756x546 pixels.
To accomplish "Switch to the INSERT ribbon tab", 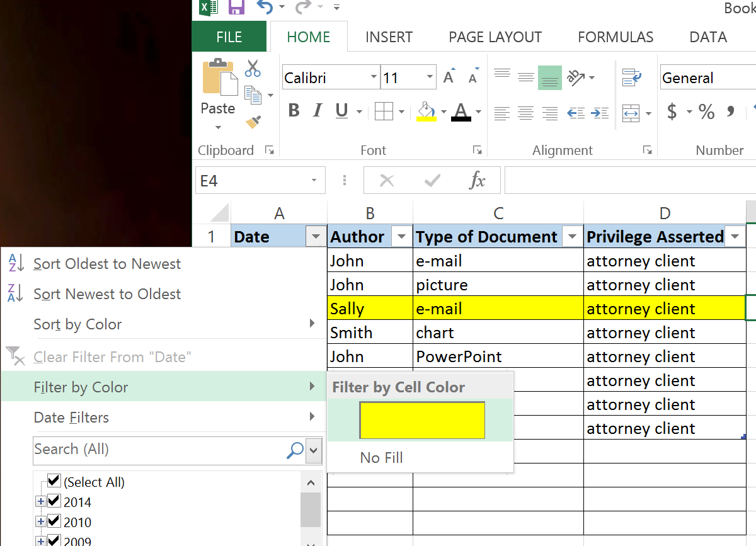I will pyautogui.click(x=389, y=37).
